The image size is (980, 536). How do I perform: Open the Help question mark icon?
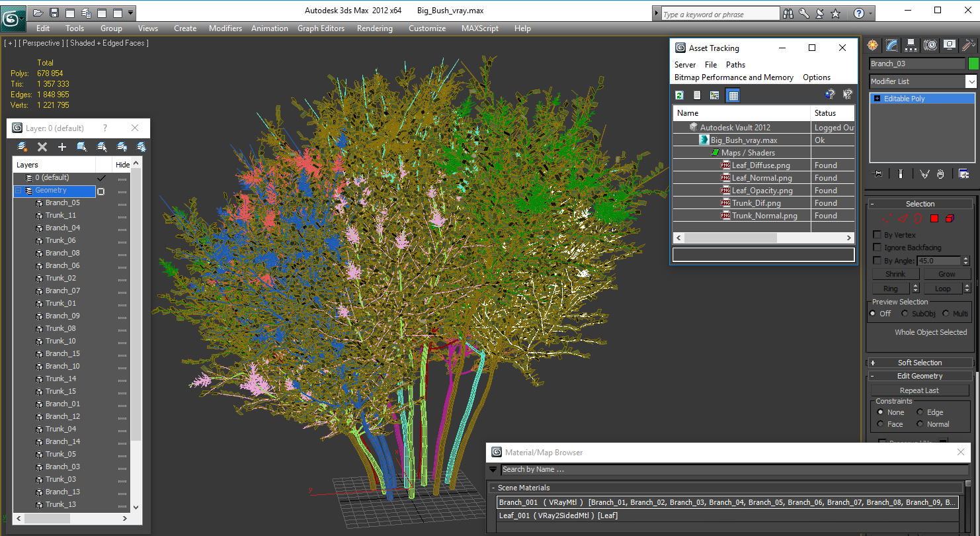tap(858, 13)
